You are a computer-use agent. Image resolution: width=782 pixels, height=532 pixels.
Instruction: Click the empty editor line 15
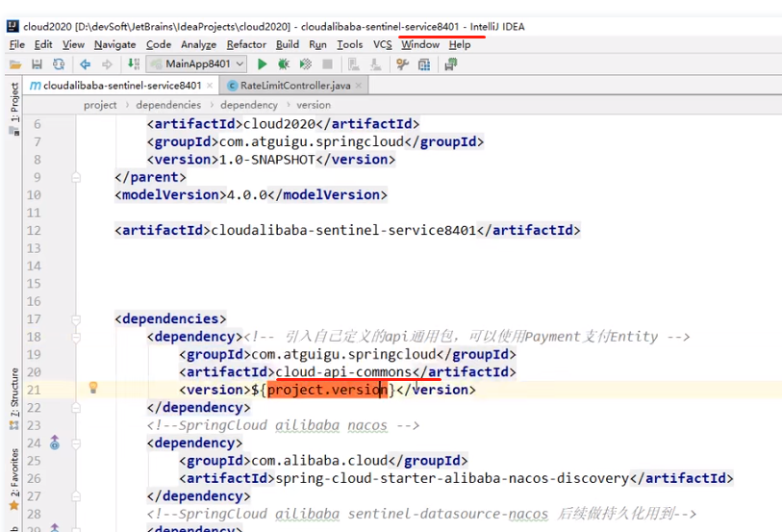click(x=429, y=284)
